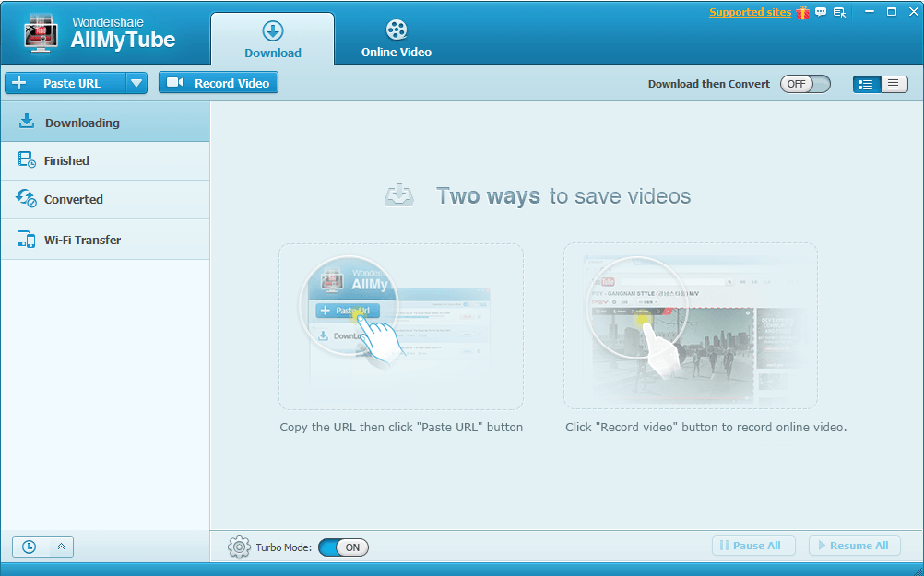Toggle Download then Convert switch
The width and height of the screenshot is (924, 576).
point(805,84)
